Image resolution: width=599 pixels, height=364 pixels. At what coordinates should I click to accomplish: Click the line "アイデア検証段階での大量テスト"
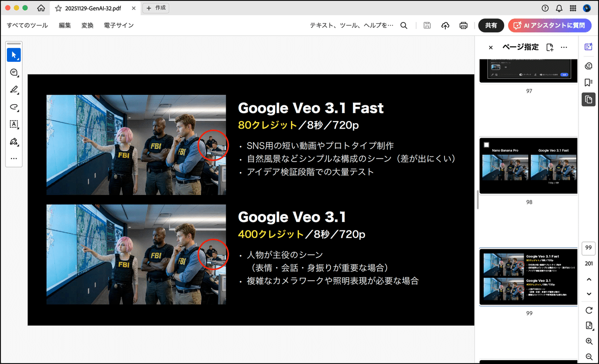pyautogui.click(x=310, y=172)
